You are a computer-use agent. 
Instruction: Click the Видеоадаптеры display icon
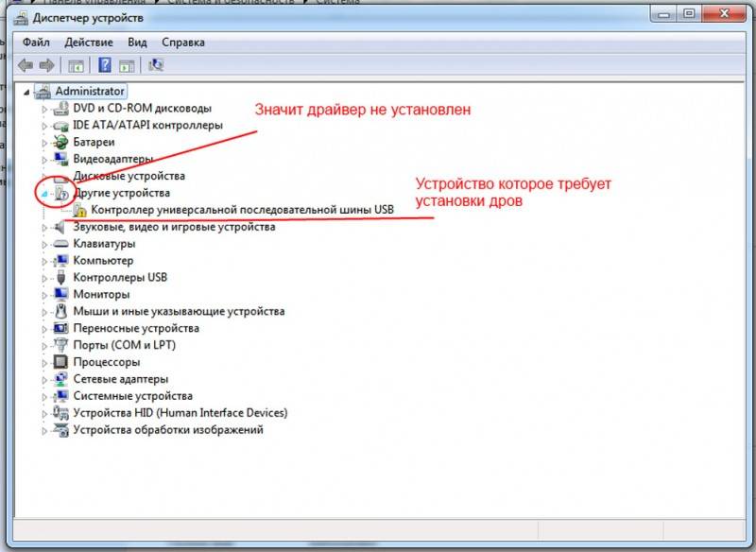60,159
